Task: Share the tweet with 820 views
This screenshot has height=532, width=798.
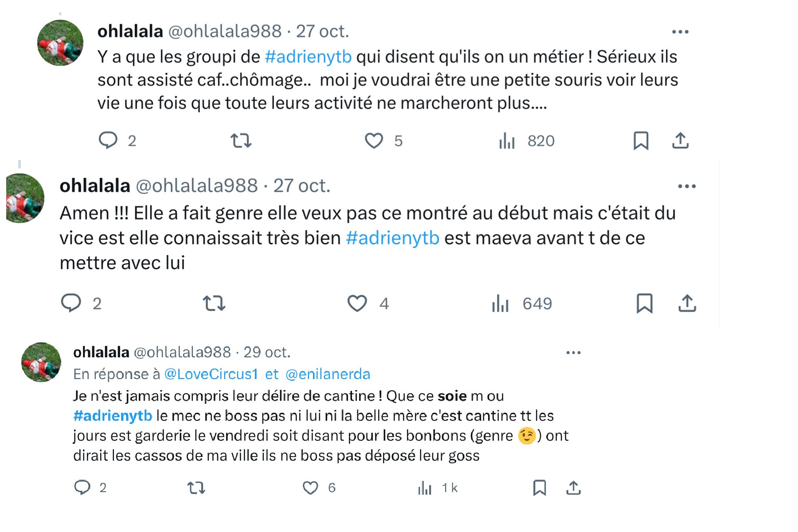Action: [x=680, y=141]
